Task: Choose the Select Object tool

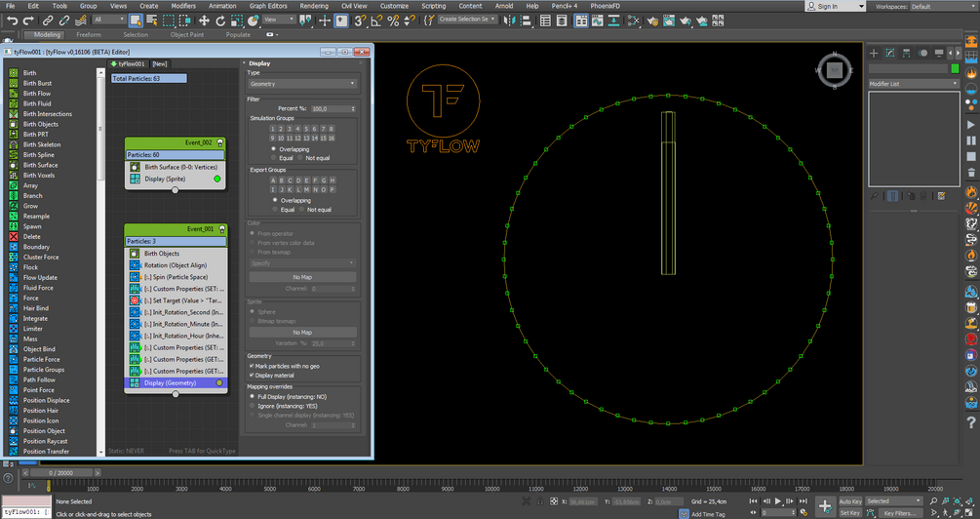Action: 136,20
